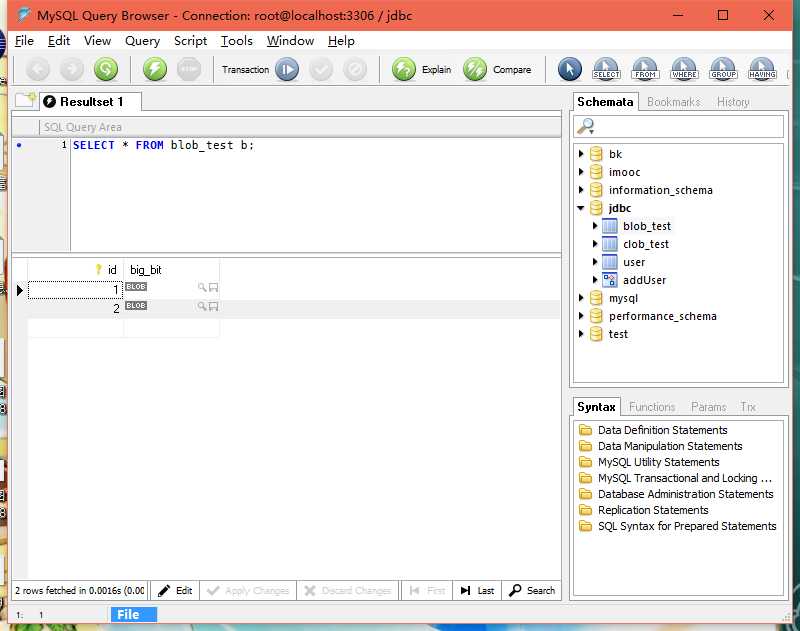Click the BLOB badge in row 2
This screenshot has height=631, width=800.
pos(136,306)
